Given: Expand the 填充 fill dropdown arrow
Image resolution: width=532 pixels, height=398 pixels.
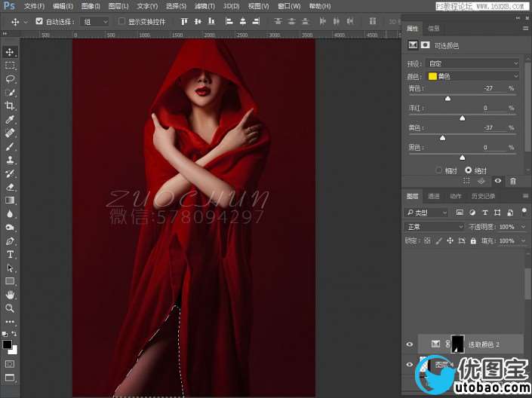Looking at the screenshot, I should 524,241.
